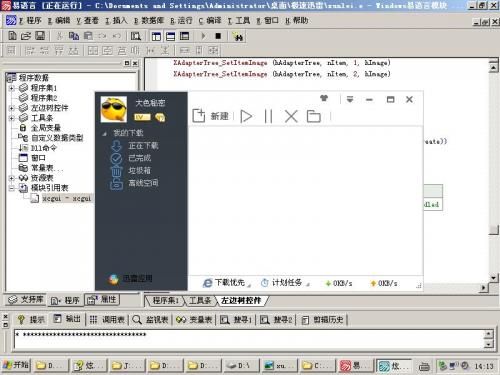
Task: Collapse 我的下载 section triangle
Action: click(x=104, y=133)
